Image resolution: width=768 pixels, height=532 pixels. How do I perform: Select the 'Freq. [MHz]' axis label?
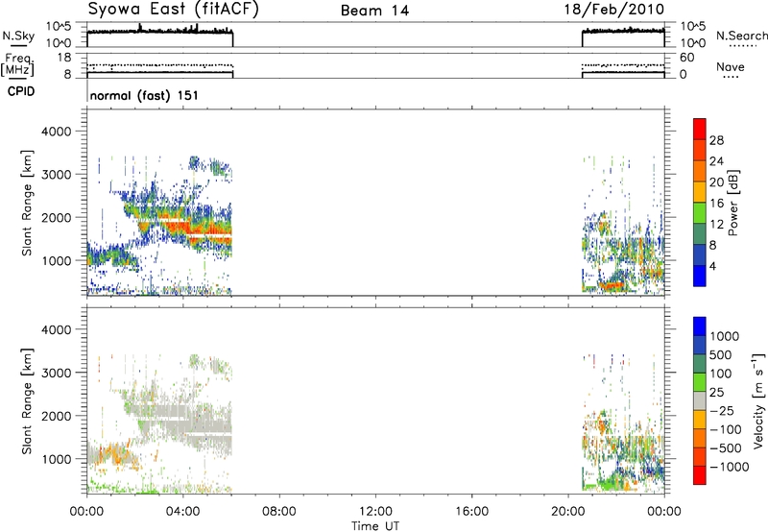[17, 64]
